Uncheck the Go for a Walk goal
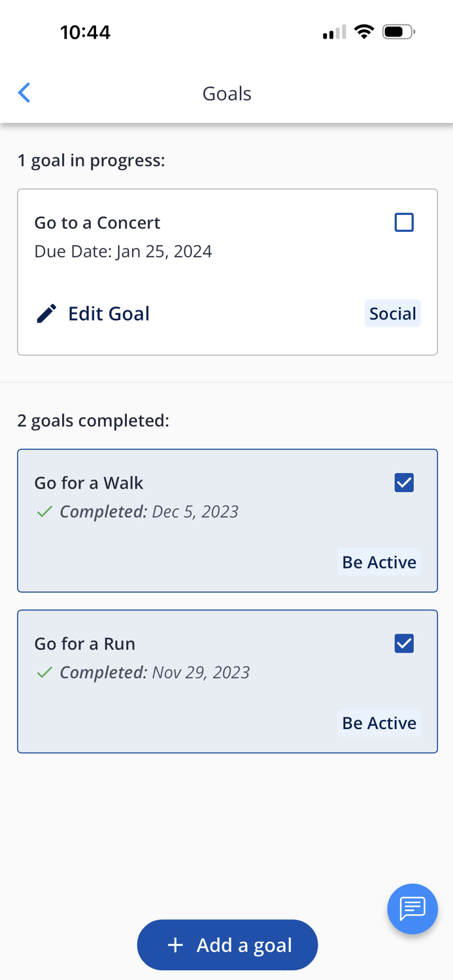This screenshot has width=453, height=980. (x=404, y=483)
